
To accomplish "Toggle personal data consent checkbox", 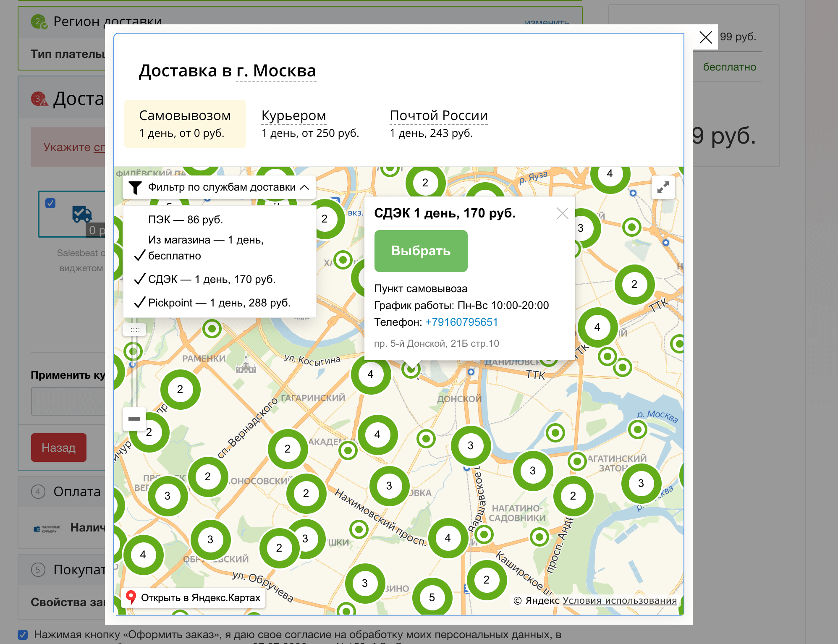I will coord(23,634).
